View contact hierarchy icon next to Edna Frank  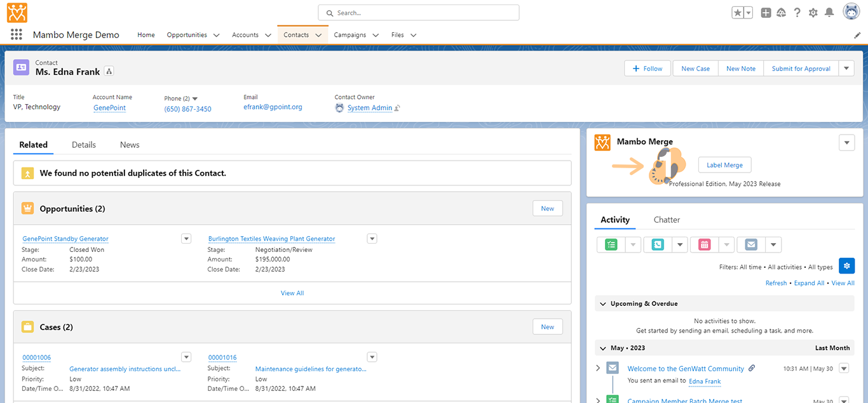[x=109, y=72]
